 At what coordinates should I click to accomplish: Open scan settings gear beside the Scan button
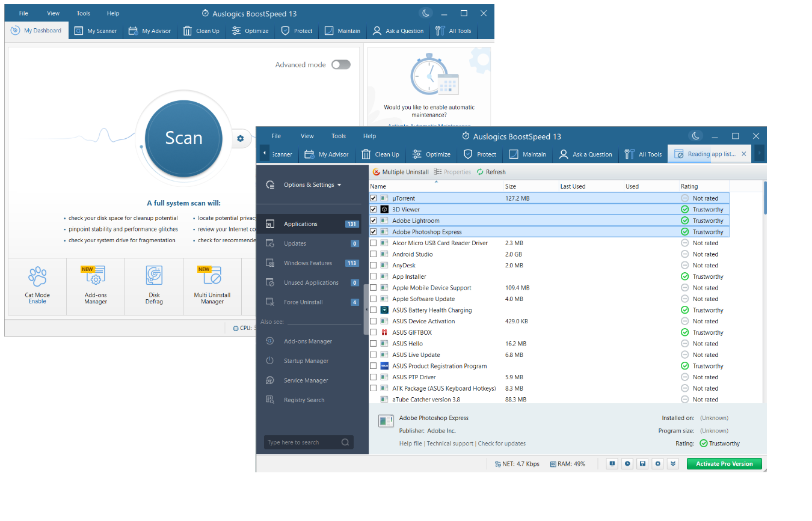(x=241, y=139)
